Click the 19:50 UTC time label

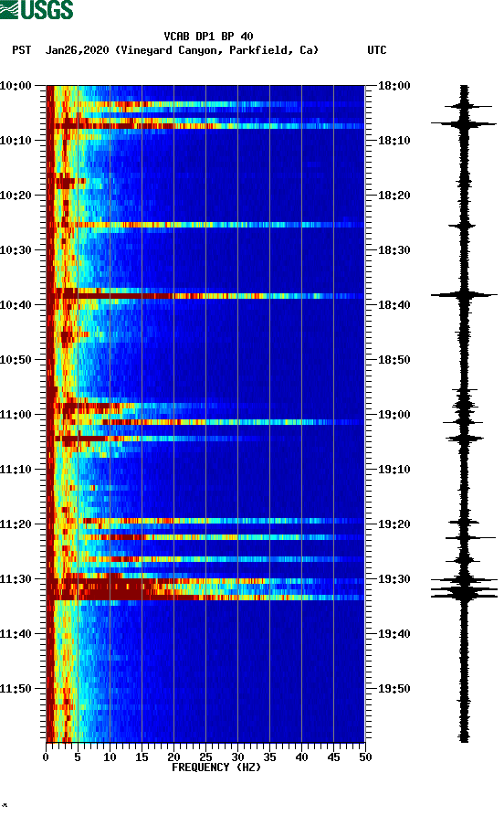pos(394,689)
